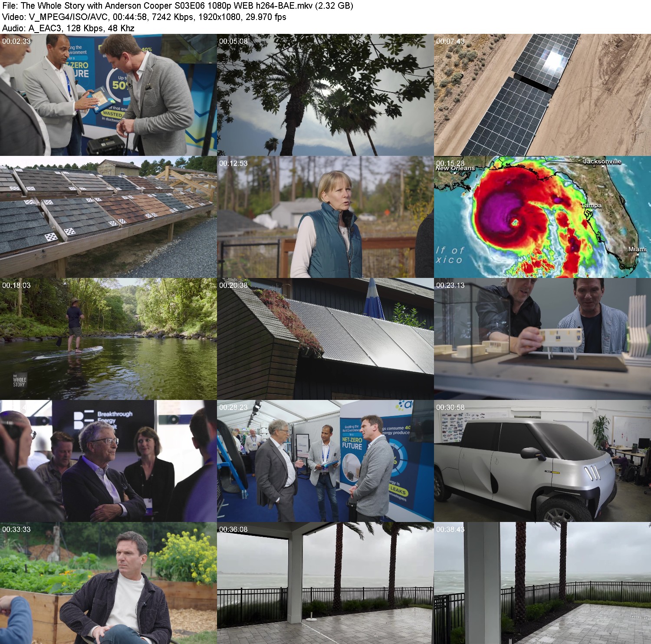
Task: Click the New Orleans map label
Action: pyautogui.click(x=455, y=168)
